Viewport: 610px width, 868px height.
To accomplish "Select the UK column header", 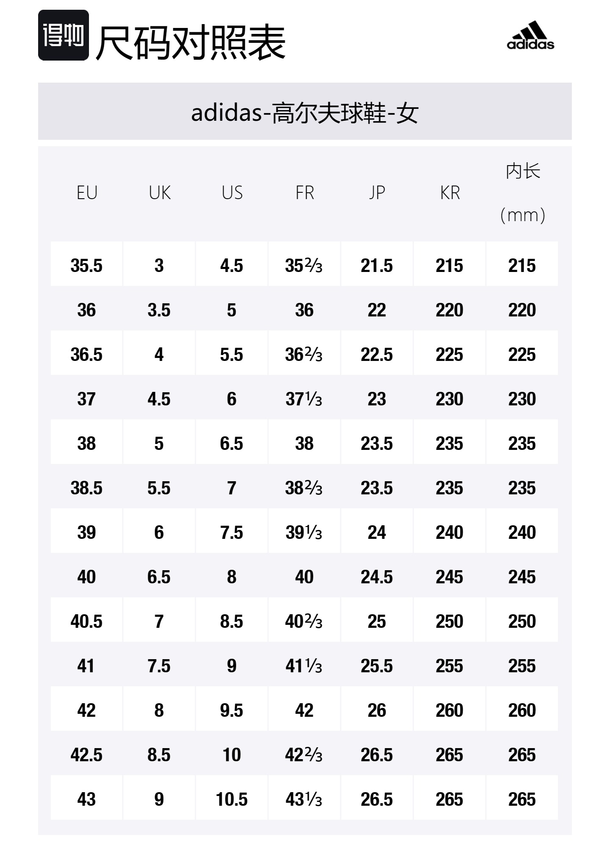I will pos(159,193).
